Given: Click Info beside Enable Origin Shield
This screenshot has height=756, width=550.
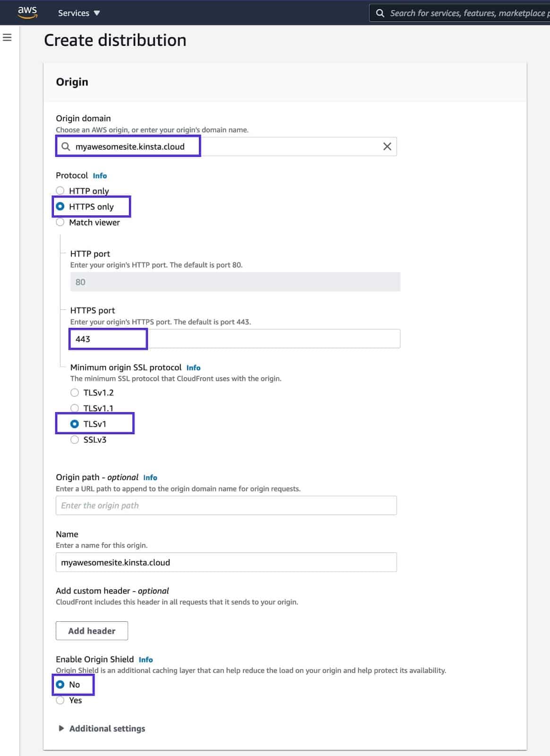Looking at the screenshot, I should (x=146, y=659).
